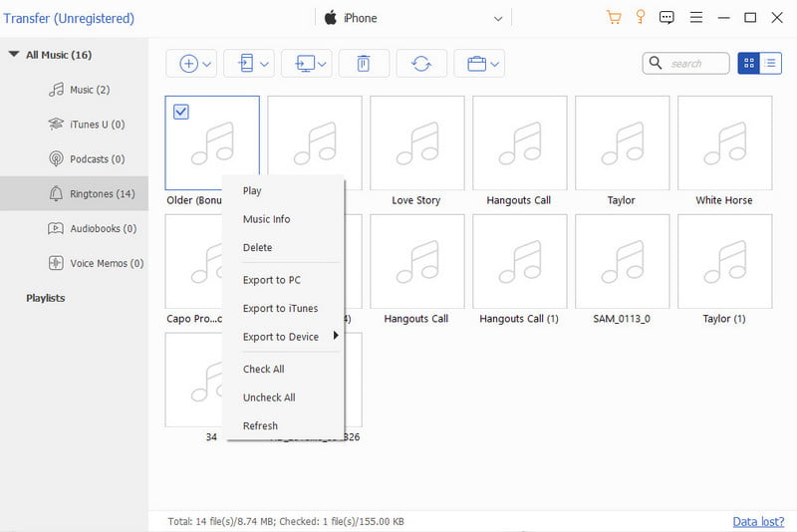The height and width of the screenshot is (532, 797).
Task: Select the Love Story ringtone thumbnail
Action: click(x=416, y=142)
